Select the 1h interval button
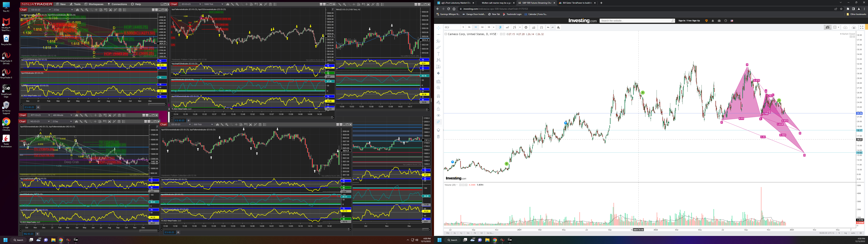The image size is (868, 244). [x=469, y=27]
